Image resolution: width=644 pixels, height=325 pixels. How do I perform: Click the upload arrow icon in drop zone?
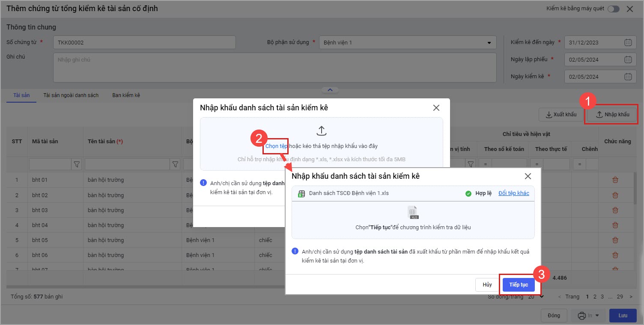click(x=322, y=131)
